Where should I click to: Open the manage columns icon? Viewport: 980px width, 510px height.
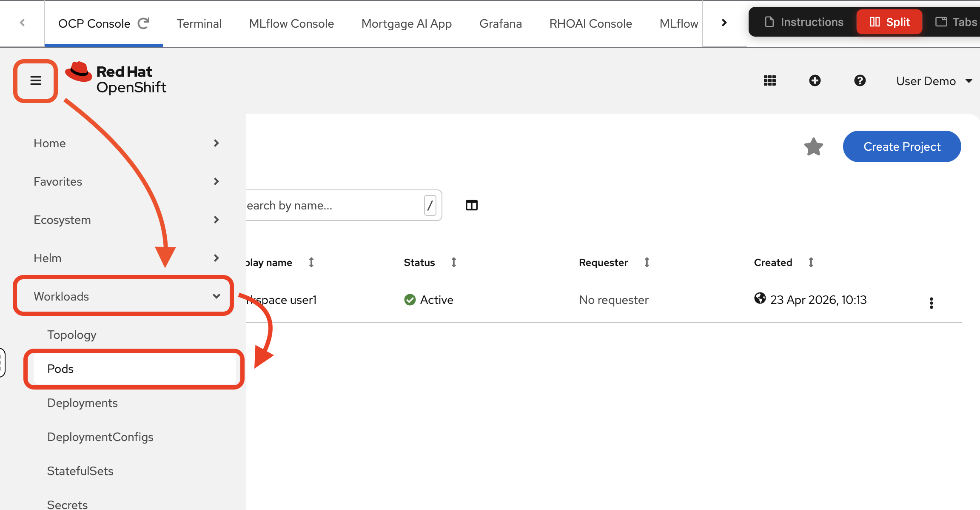tap(472, 206)
